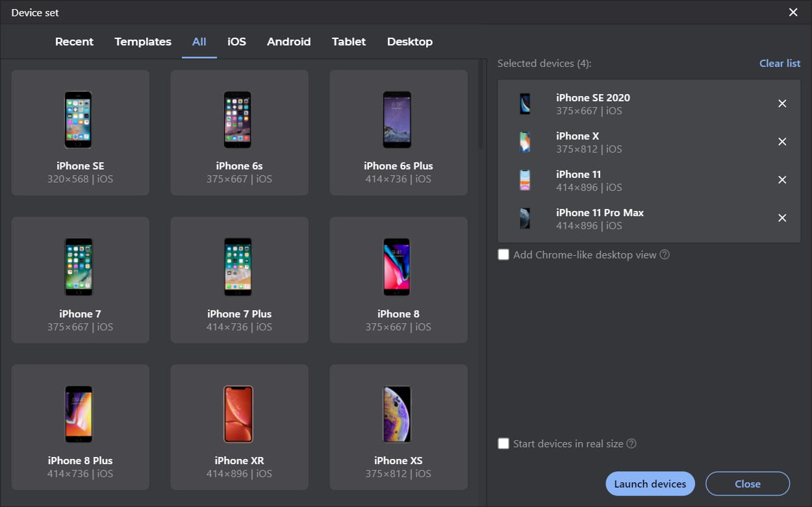Click iPhone X icon in selected list
The width and height of the screenshot is (812, 507).
525,142
